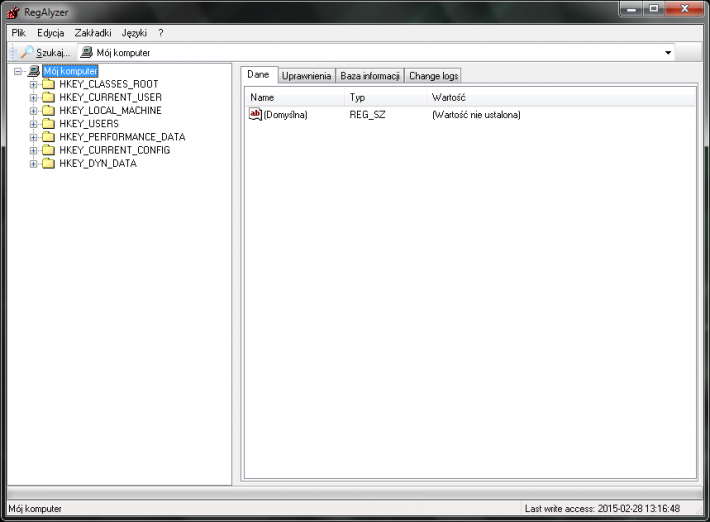Select the HKEY_PERFORMANCE_DATA tree label
This screenshot has width=710, height=522.
click(x=122, y=137)
